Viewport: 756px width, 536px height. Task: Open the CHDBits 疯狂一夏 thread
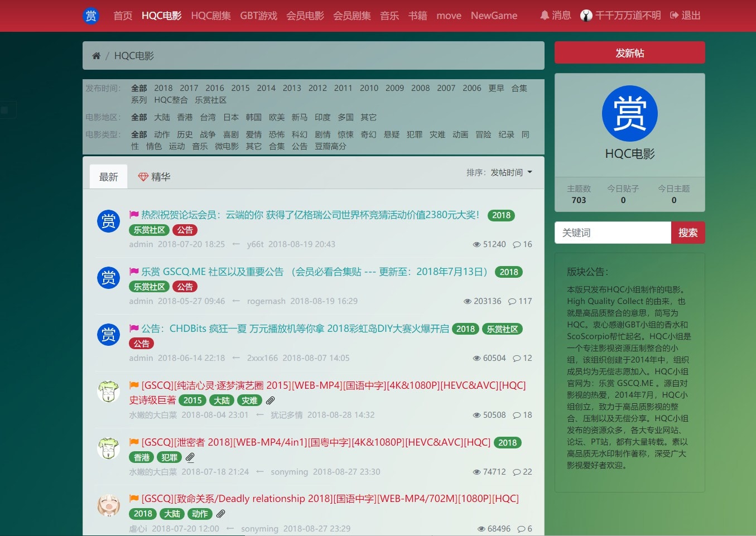pos(295,329)
